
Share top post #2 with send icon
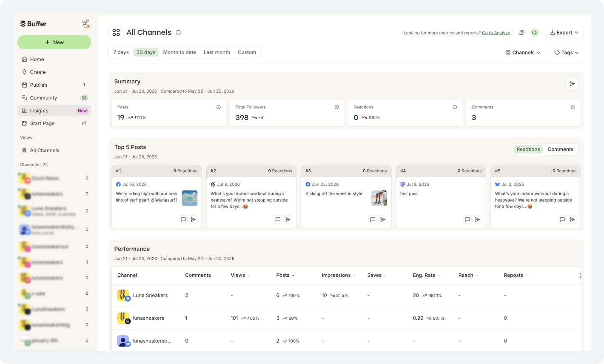point(288,219)
